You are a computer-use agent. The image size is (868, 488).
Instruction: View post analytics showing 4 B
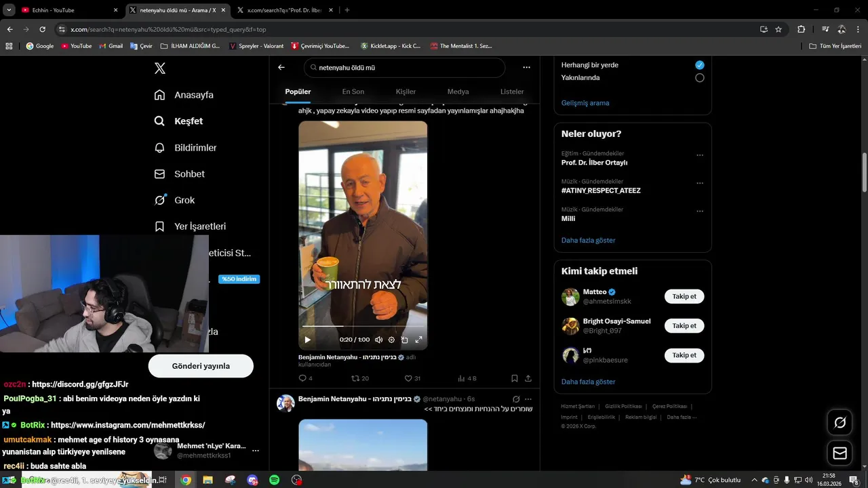point(467,378)
